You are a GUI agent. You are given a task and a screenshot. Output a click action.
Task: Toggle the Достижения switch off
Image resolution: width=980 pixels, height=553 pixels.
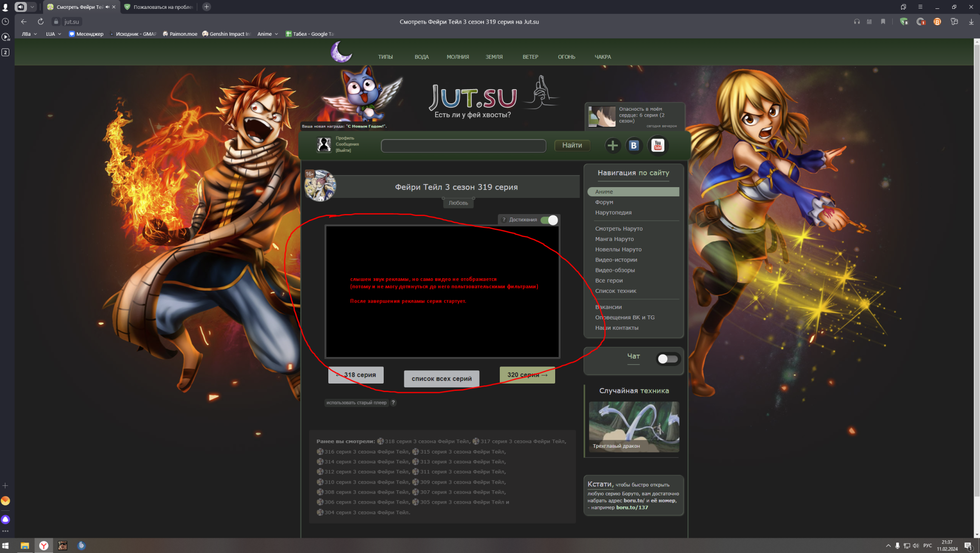tap(549, 220)
